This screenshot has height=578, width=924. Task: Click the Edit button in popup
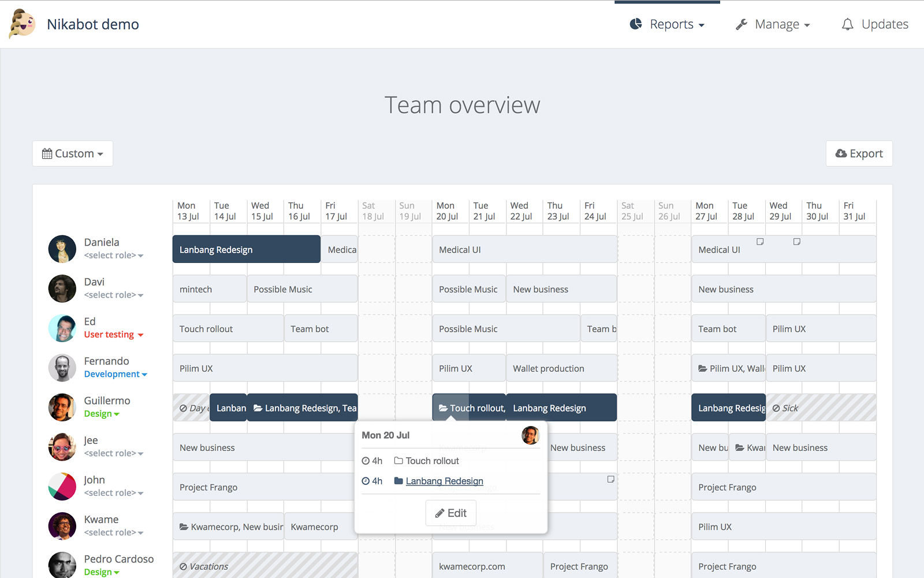click(450, 513)
